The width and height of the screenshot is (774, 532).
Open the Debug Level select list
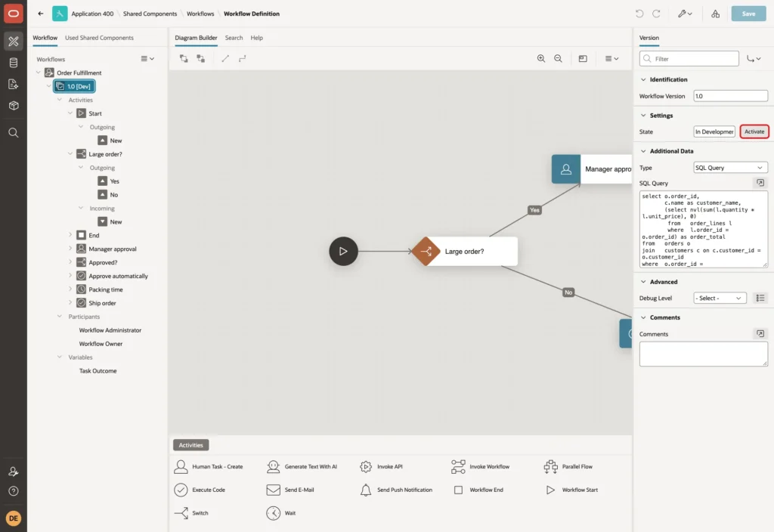point(720,298)
